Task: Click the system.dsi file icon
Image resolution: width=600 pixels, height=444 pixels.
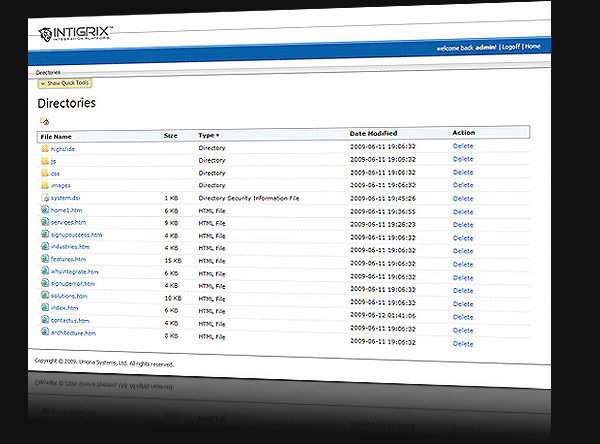Action: point(45,198)
